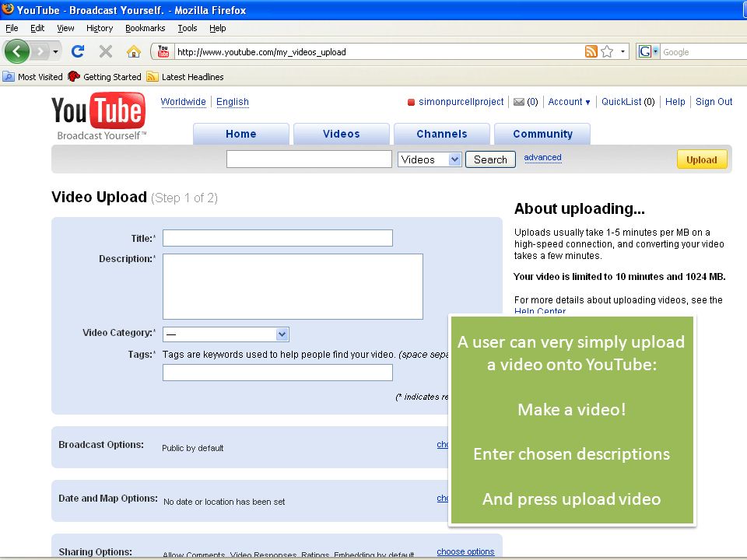Click the YouTube site favicon in address bar
The image size is (747, 560).
click(x=163, y=51)
